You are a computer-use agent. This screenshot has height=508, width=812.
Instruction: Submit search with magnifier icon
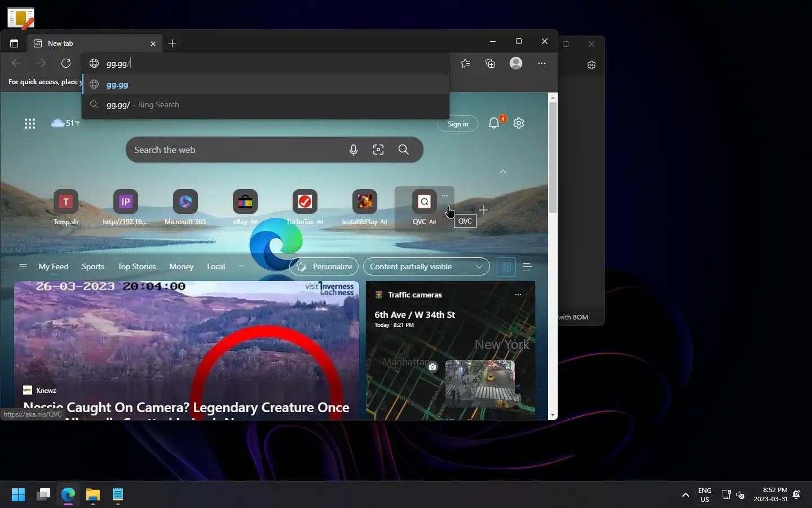point(404,150)
